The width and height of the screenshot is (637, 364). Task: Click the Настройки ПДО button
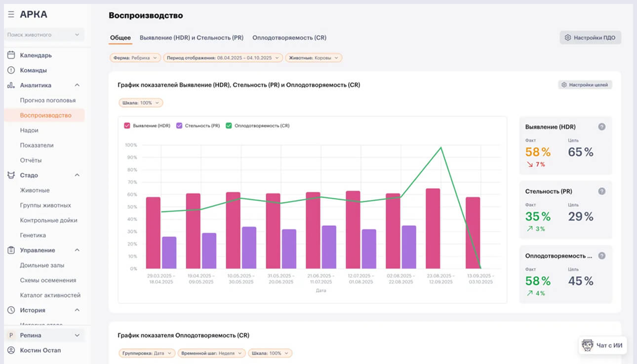[x=590, y=37]
